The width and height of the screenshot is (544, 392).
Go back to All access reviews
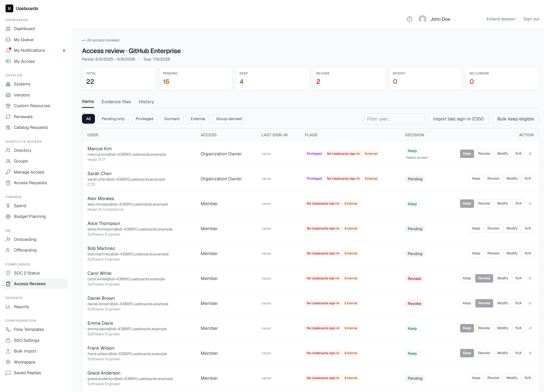click(x=101, y=40)
